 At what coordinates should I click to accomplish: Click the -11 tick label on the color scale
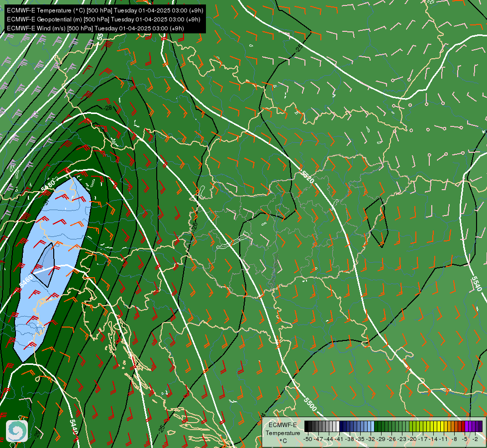[444, 439]
